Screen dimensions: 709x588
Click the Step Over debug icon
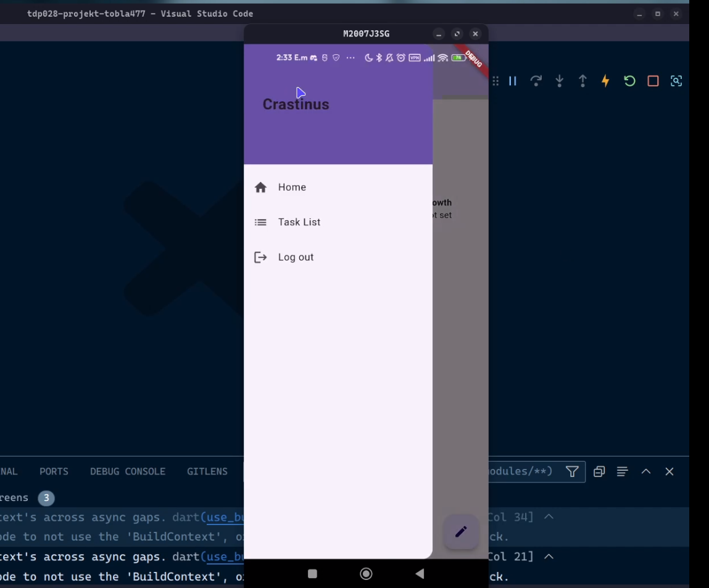click(x=536, y=81)
